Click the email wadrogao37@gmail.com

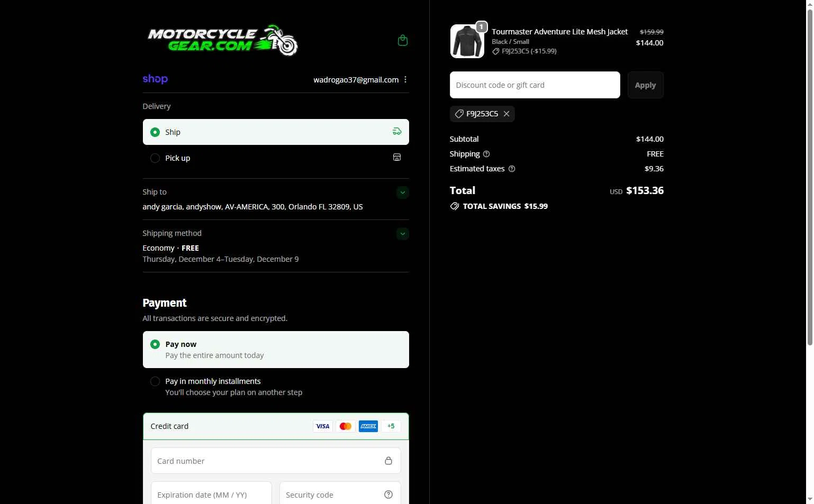356,80
